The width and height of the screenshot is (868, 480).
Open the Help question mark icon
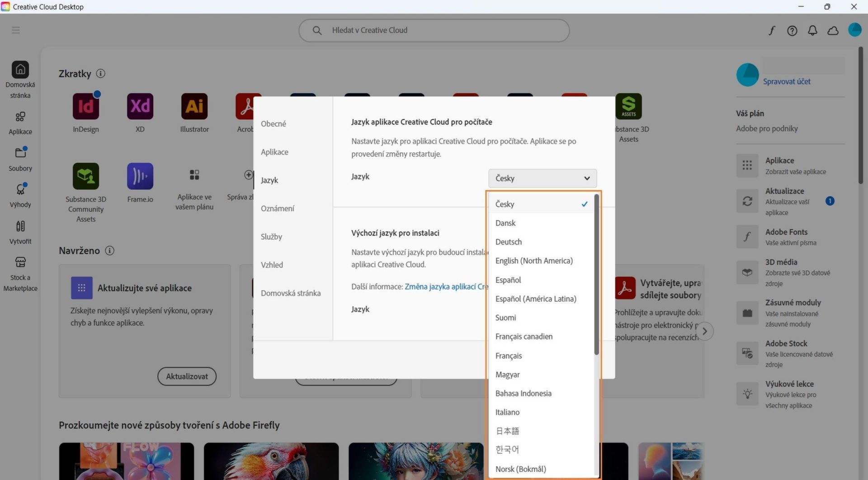coord(792,30)
